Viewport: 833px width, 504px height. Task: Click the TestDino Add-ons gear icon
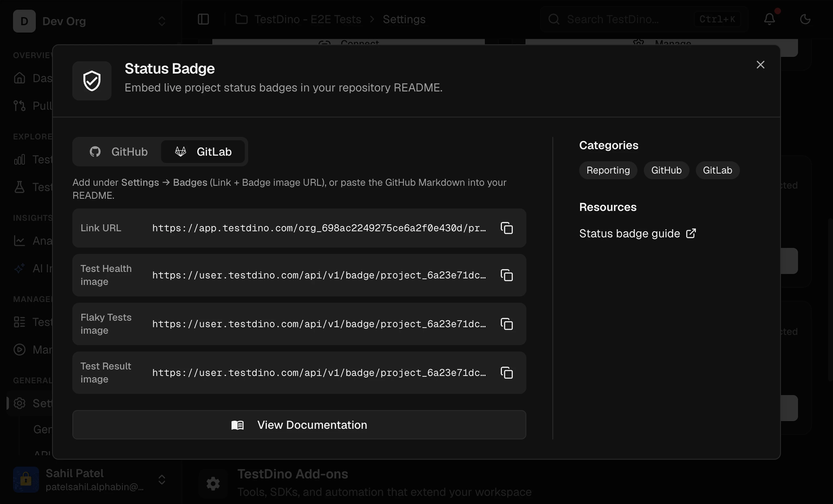(213, 484)
